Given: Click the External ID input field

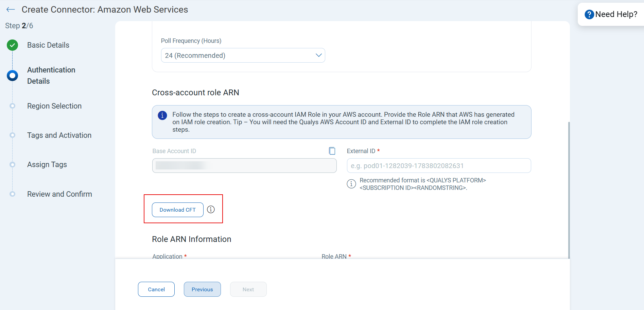Looking at the screenshot, I should (439, 166).
